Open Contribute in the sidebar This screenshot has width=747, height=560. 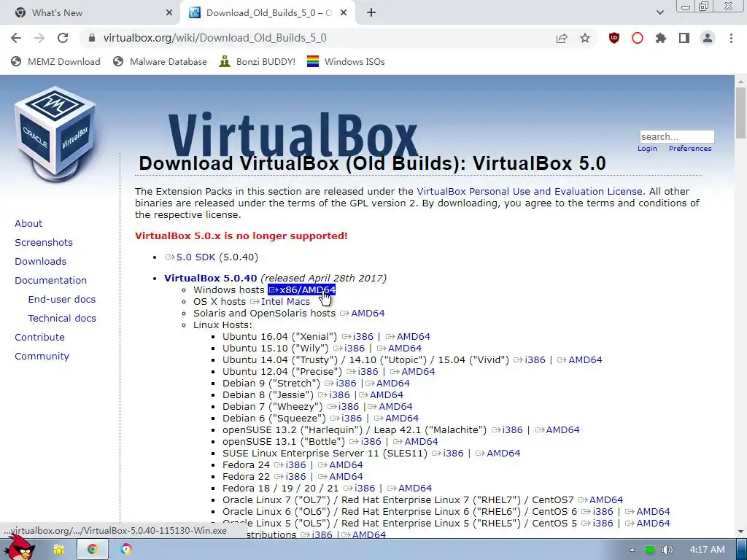click(x=39, y=337)
